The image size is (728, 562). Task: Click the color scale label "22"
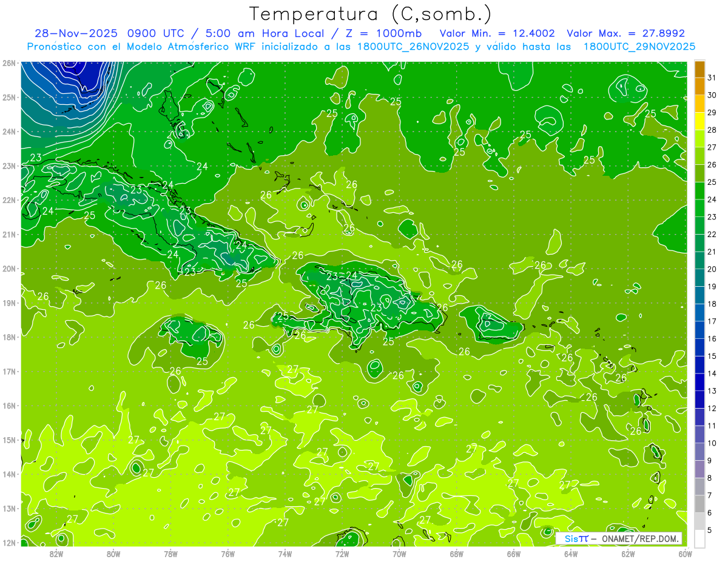click(712, 234)
